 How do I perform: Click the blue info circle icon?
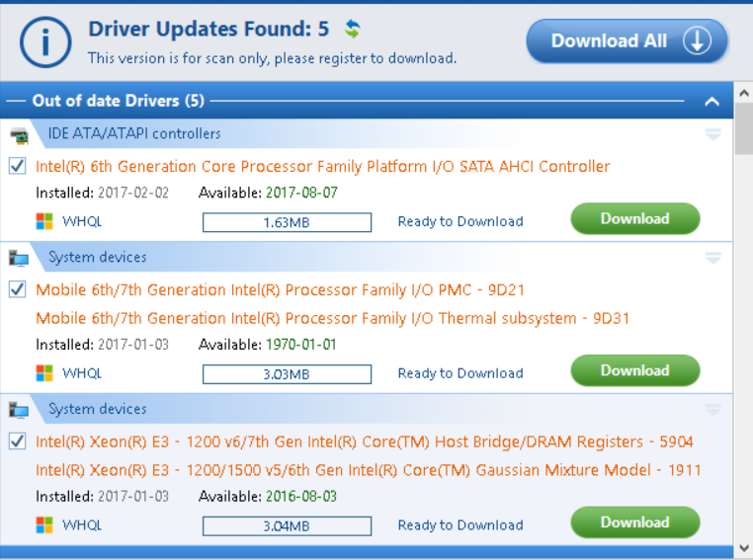(x=45, y=42)
